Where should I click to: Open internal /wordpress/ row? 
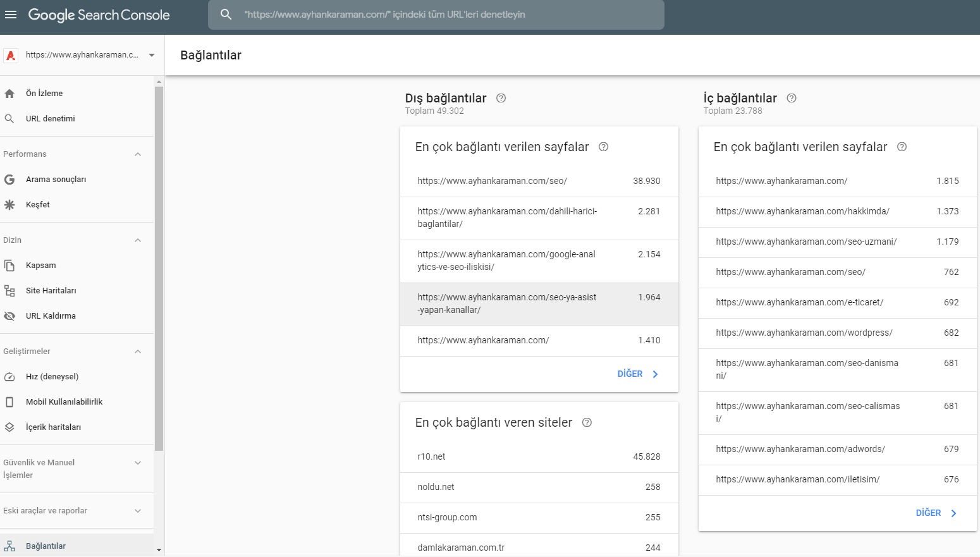click(x=838, y=333)
